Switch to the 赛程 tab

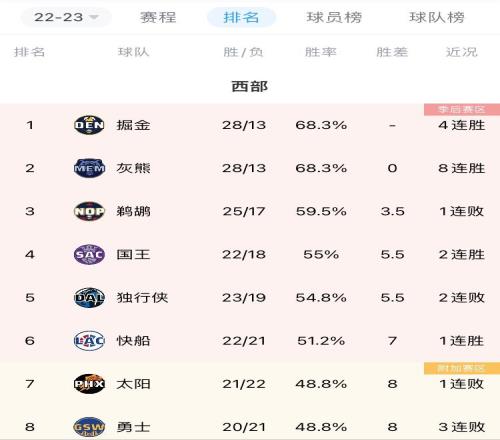tap(158, 17)
